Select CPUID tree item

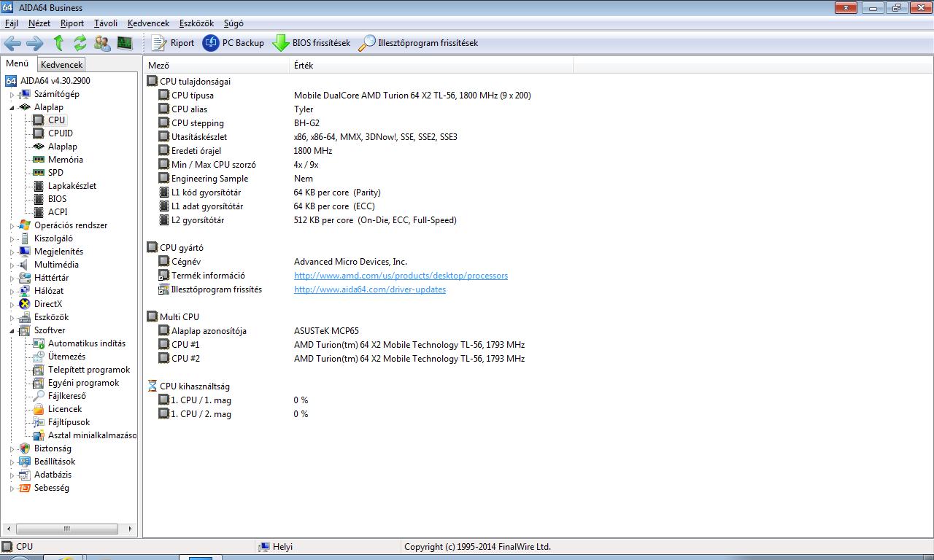pos(61,133)
